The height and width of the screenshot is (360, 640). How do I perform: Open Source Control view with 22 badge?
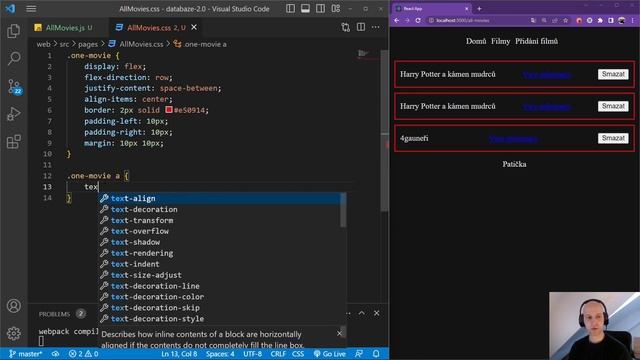point(14,87)
